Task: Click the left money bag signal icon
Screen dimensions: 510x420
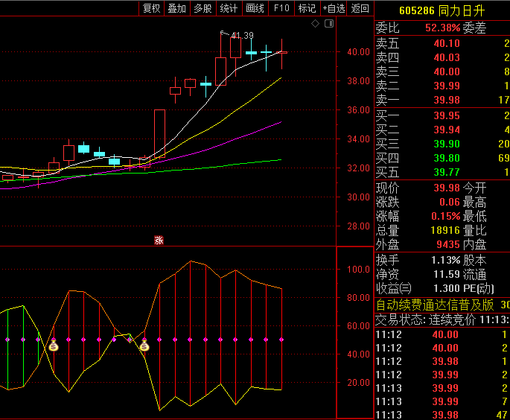Action: click(54, 346)
